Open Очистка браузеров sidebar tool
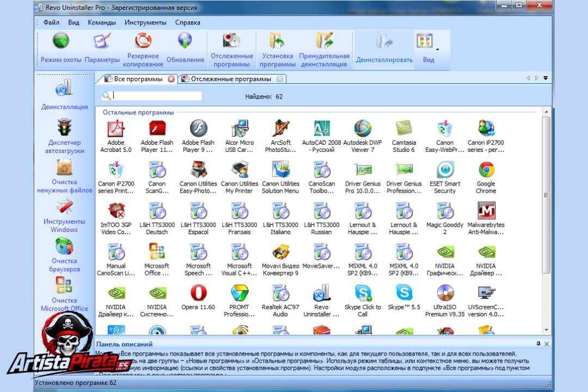 point(64,255)
